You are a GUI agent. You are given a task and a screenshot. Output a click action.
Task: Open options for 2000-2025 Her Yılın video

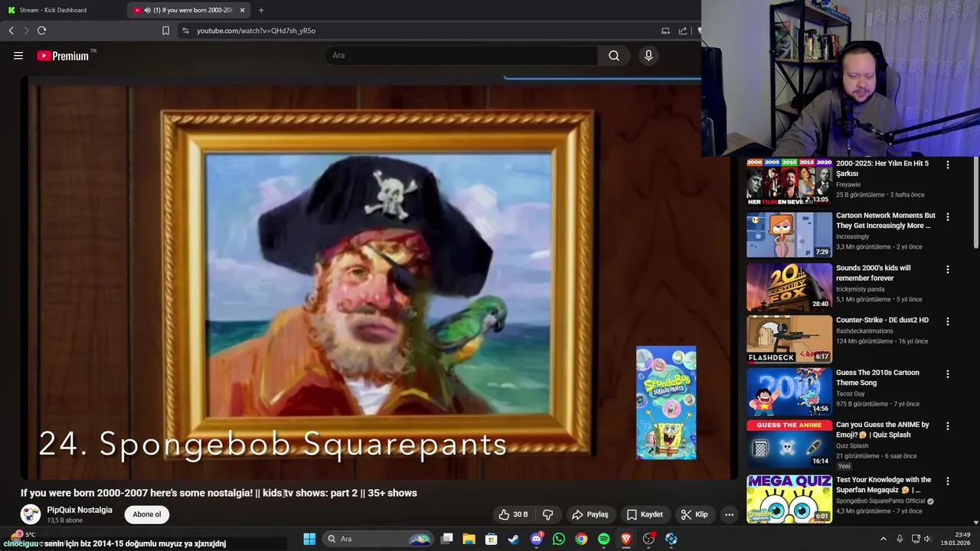click(948, 165)
